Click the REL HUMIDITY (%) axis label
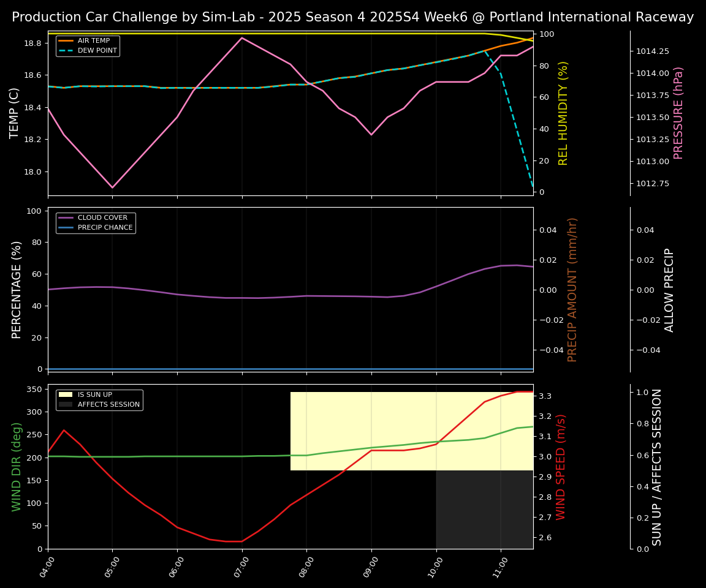This screenshot has width=706, height=588. click(563, 113)
